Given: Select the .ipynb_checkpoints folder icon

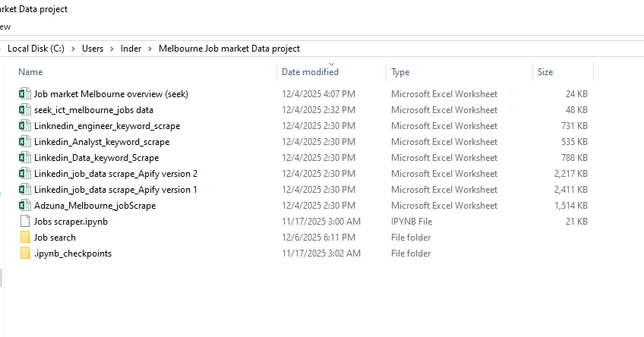Looking at the screenshot, I should pyautogui.click(x=25, y=254).
